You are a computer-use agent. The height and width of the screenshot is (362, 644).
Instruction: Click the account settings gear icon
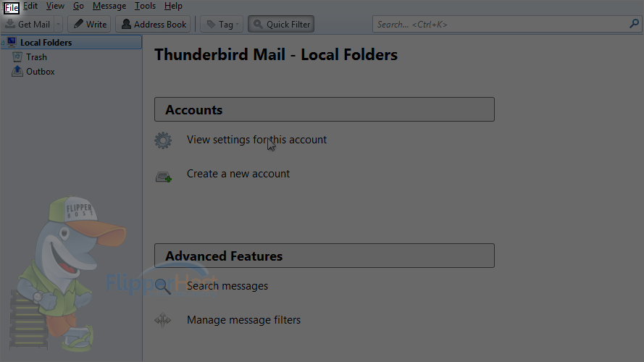(163, 140)
